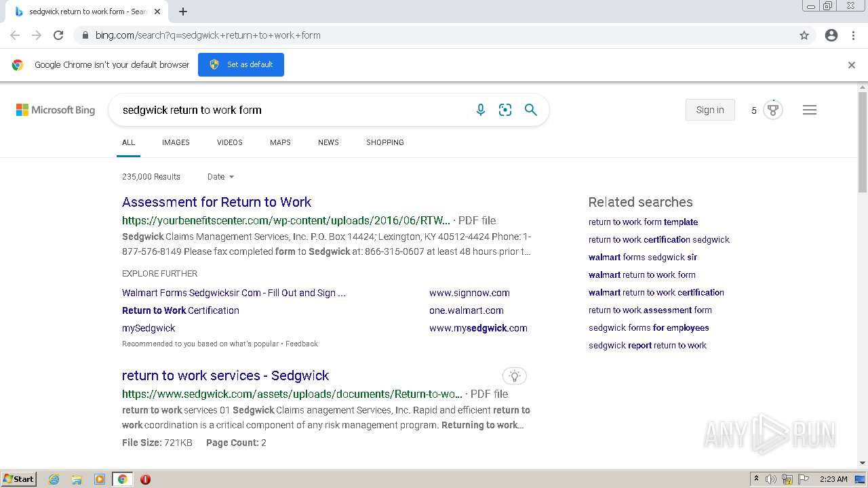The height and width of the screenshot is (488, 868).
Task: Open return to work services - Sedgwick result
Action: pos(225,375)
